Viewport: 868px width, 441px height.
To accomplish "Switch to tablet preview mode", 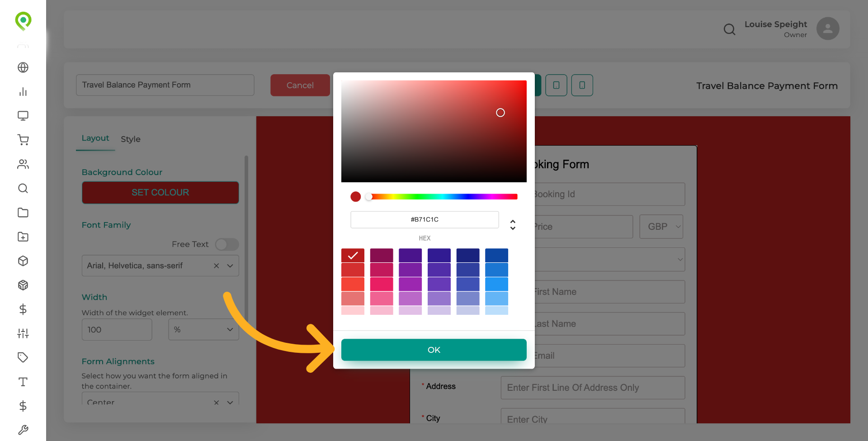I will (557, 85).
